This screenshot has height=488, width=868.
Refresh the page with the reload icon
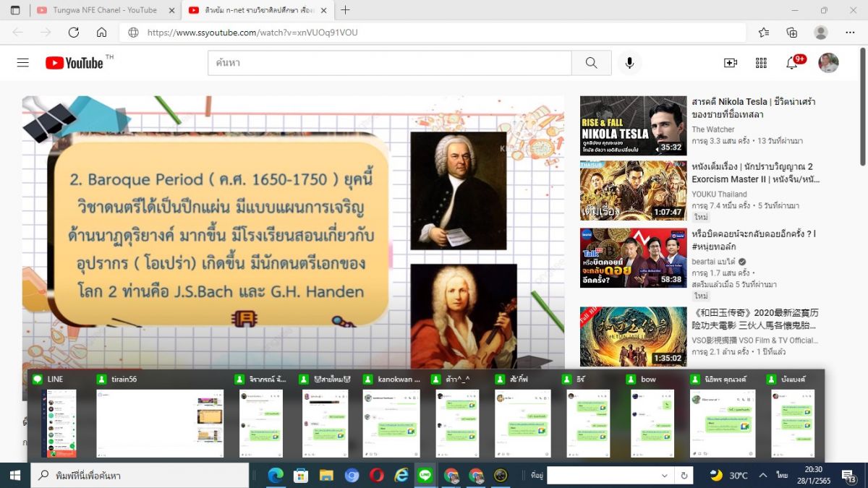tap(73, 33)
